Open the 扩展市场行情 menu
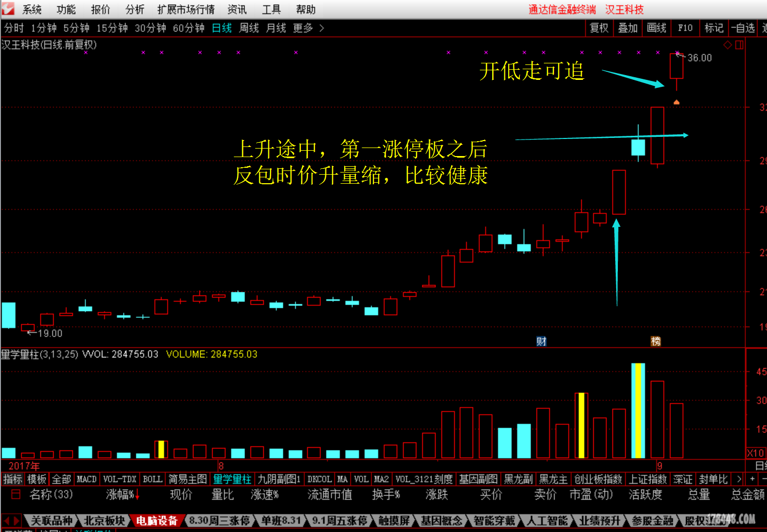Screen dimensions: 767x532 point(186,10)
